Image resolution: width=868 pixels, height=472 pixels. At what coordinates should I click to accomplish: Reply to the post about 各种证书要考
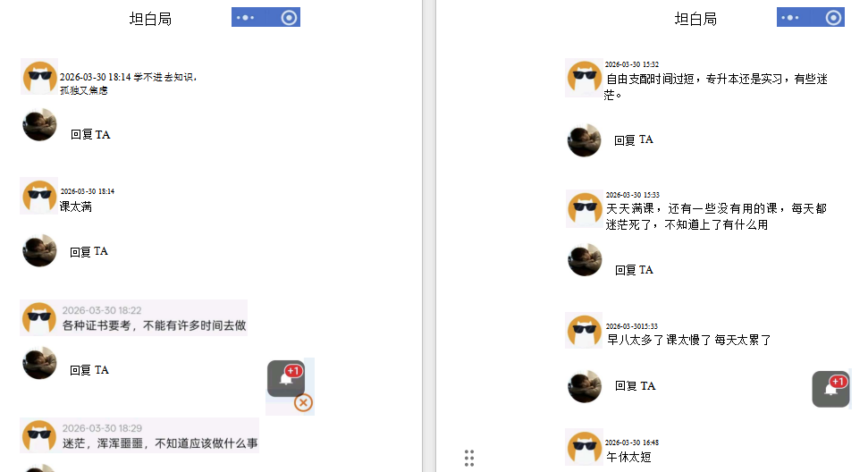tap(89, 370)
